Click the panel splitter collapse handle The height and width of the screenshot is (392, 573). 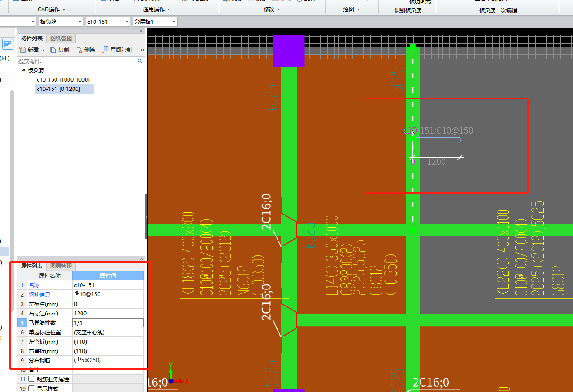(147, 217)
